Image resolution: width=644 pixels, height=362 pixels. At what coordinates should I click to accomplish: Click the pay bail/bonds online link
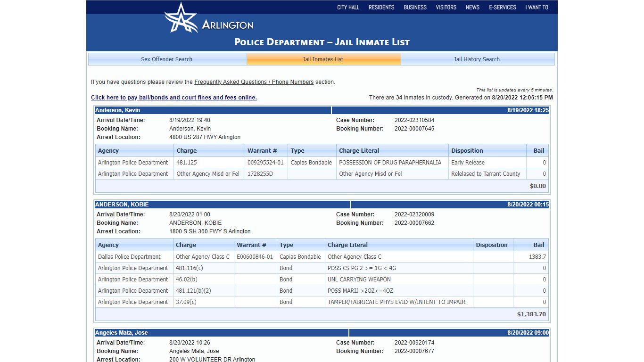click(174, 98)
